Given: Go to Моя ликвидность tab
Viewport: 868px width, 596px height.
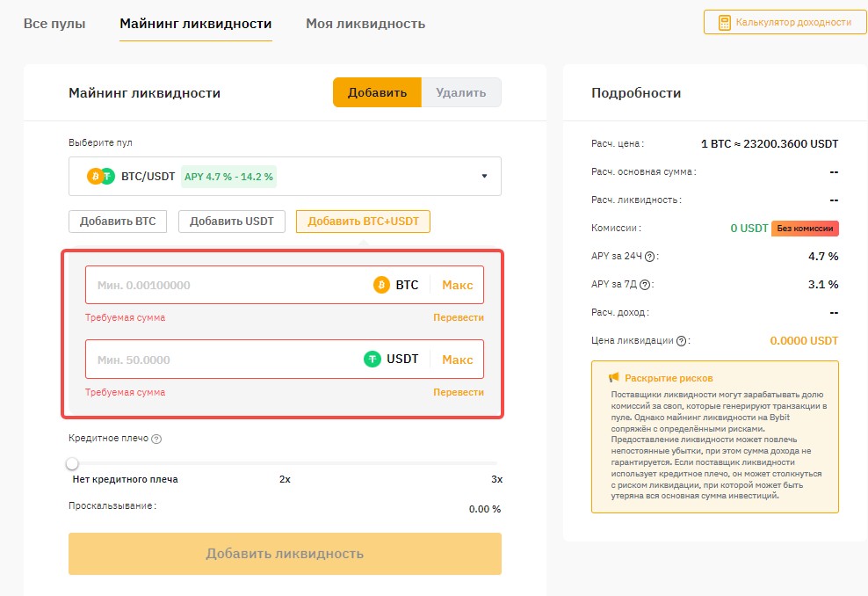Looking at the screenshot, I should coord(365,24).
